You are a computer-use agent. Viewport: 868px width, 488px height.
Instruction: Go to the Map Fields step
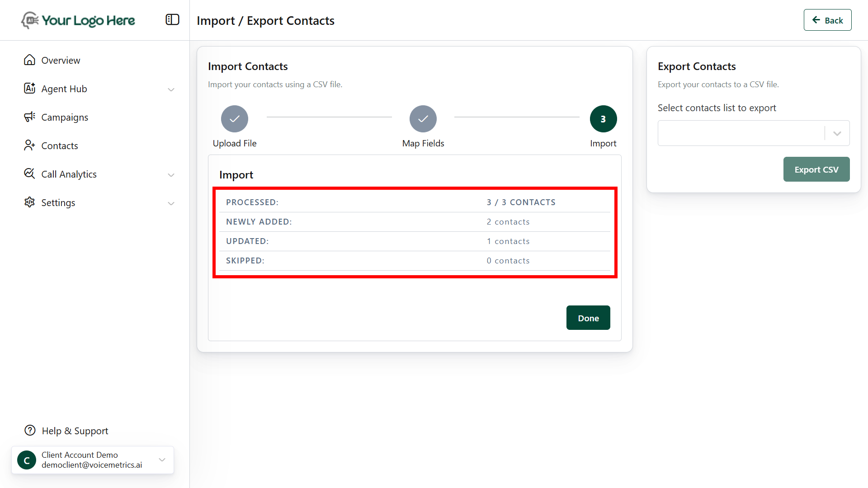coord(423,119)
